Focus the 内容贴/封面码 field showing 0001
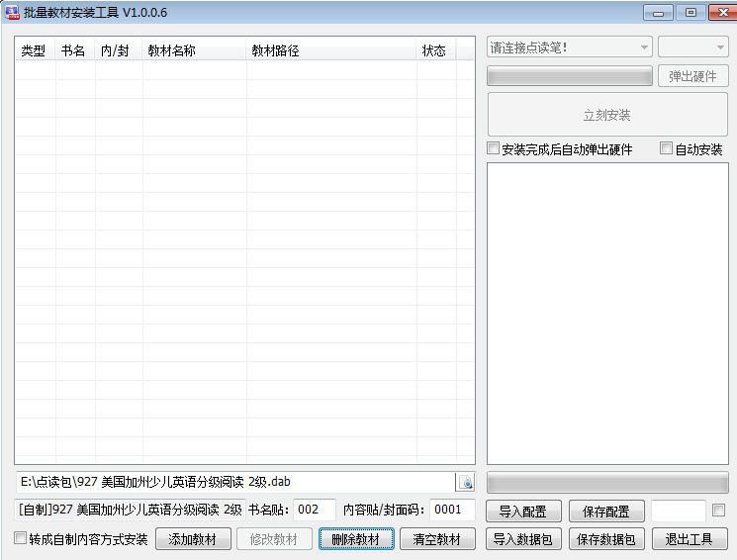Screen dimensions: 737x560 (x=452, y=511)
